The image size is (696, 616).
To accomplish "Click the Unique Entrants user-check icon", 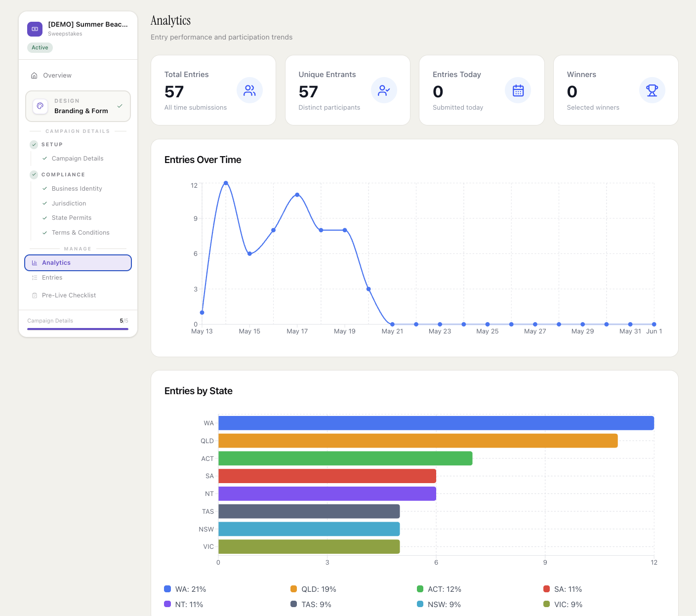I will (384, 90).
